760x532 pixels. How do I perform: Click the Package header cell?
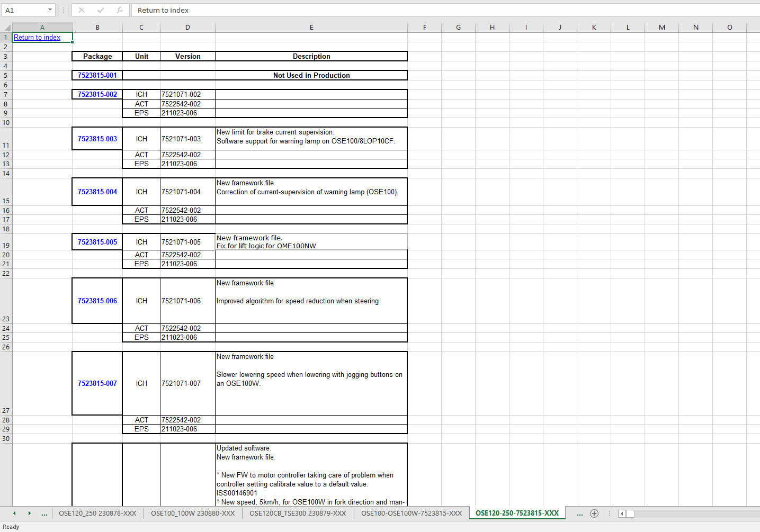coord(97,57)
